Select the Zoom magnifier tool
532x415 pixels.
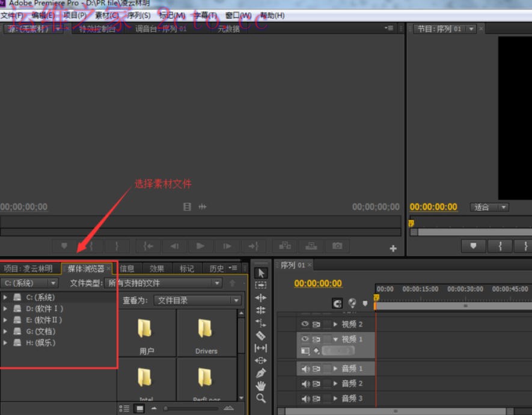point(260,398)
